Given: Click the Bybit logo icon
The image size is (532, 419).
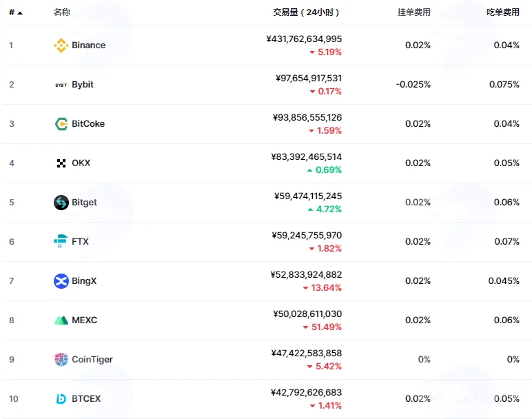Looking at the screenshot, I should click(x=61, y=85).
